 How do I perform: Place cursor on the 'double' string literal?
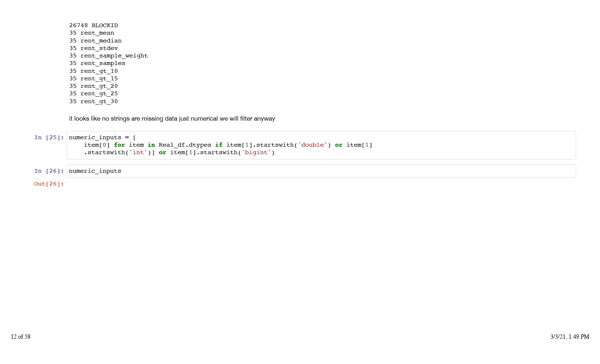[x=312, y=145]
